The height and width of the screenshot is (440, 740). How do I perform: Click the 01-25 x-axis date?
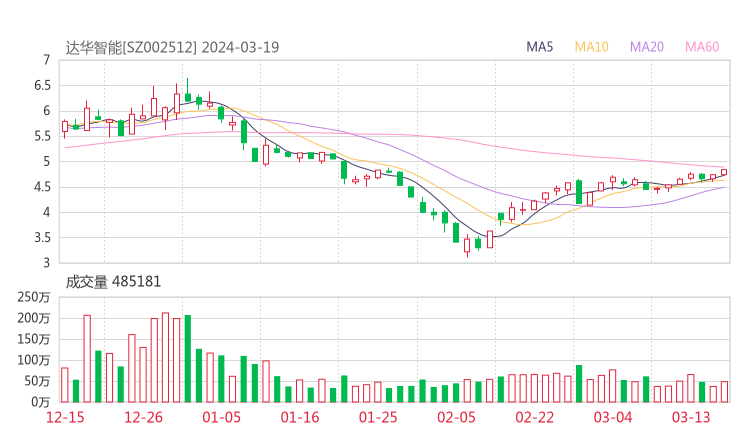378,417
